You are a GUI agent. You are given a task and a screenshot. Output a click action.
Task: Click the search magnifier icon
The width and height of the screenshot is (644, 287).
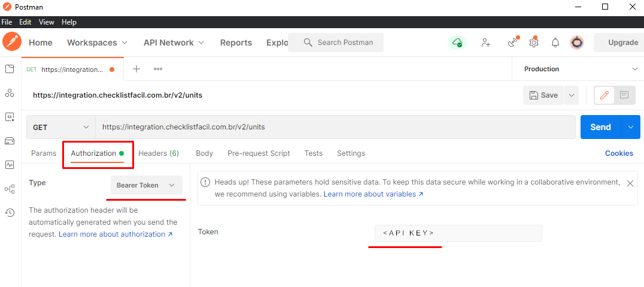pos(308,43)
